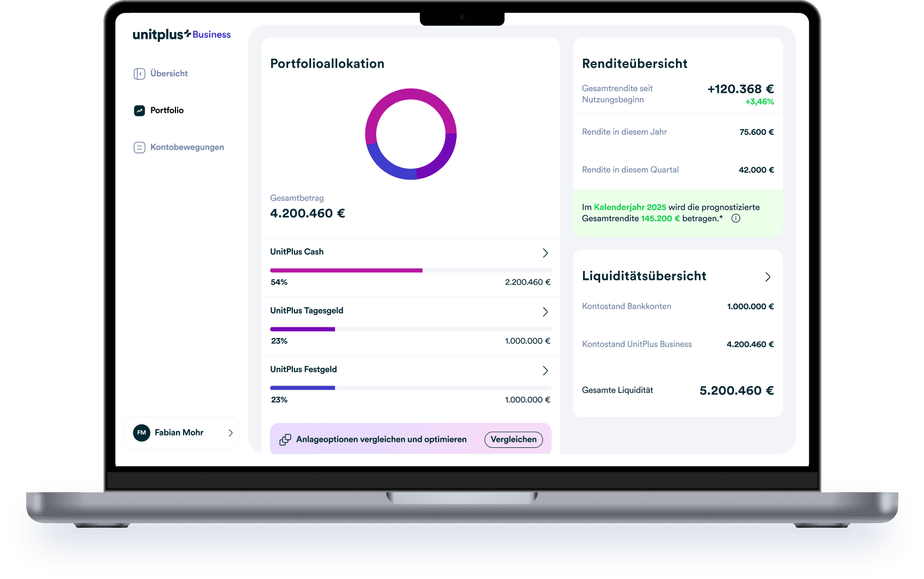The height and width of the screenshot is (579, 924).
Task: Click the UnitPlus Cash 54% progress bar
Action: click(411, 270)
